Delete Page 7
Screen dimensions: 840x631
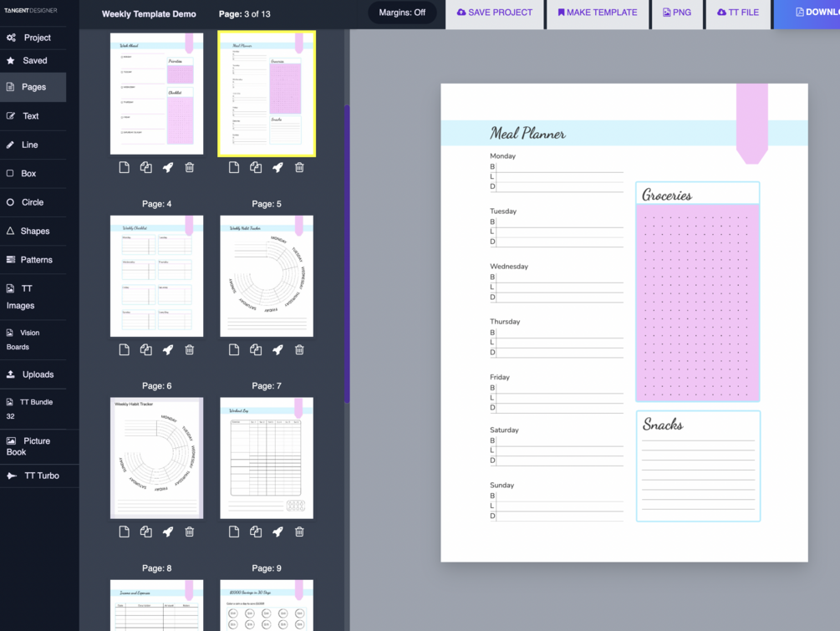click(x=299, y=532)
